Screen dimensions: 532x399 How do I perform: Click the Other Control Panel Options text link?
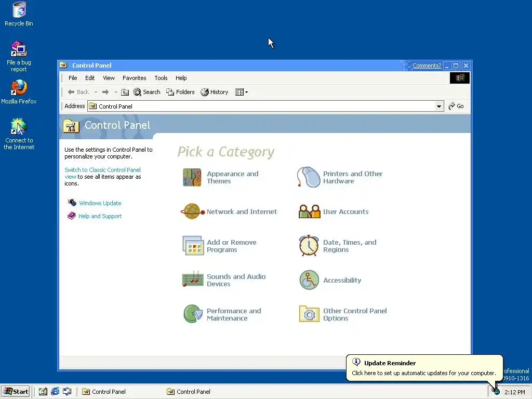pos(355,314)
